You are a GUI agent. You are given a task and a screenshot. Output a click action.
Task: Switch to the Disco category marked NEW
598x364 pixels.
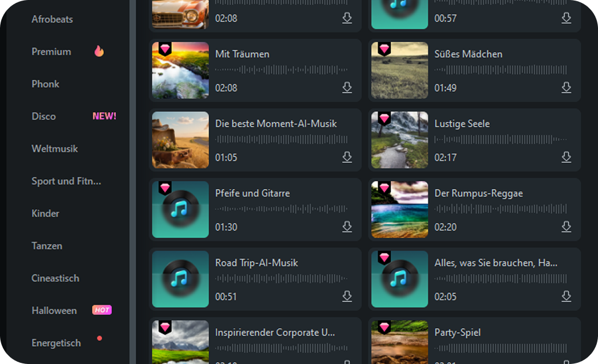(44, 116)
